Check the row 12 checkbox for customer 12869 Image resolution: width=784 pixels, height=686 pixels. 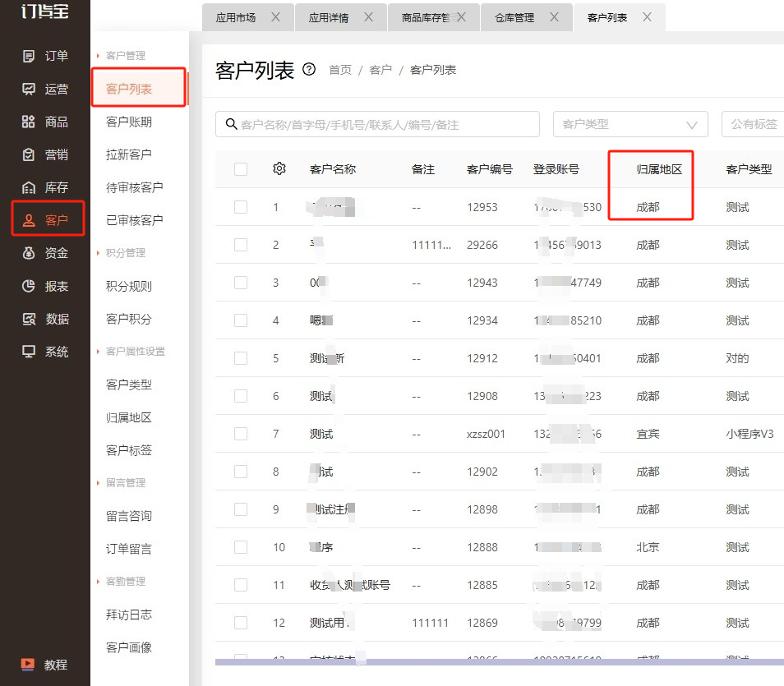pos(241,623)
